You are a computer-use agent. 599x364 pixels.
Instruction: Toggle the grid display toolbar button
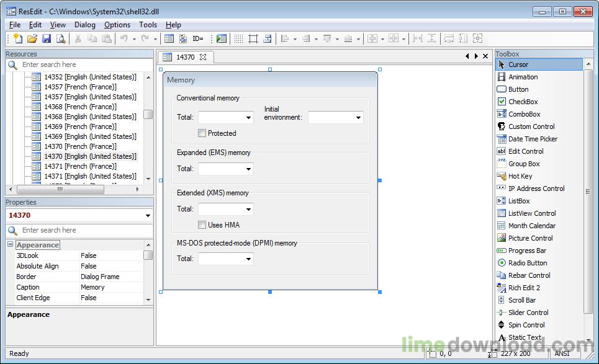(240, 38)
